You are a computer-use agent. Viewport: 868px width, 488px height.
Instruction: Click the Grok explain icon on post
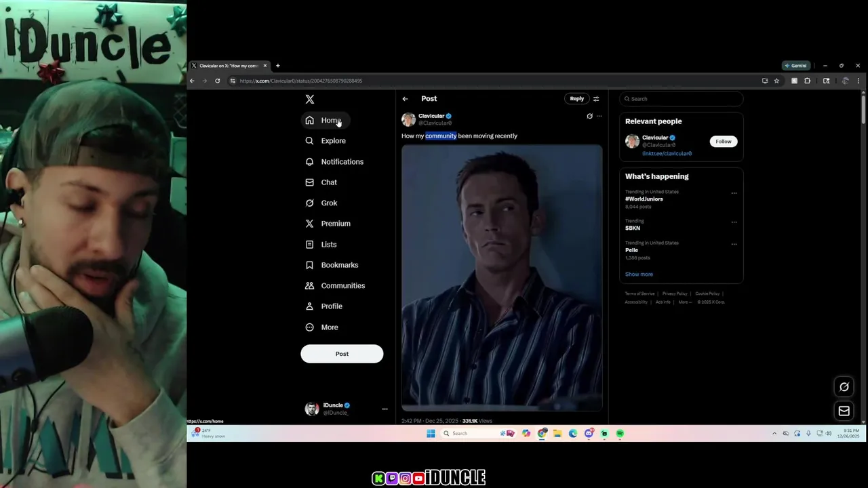tap(589, 116)
